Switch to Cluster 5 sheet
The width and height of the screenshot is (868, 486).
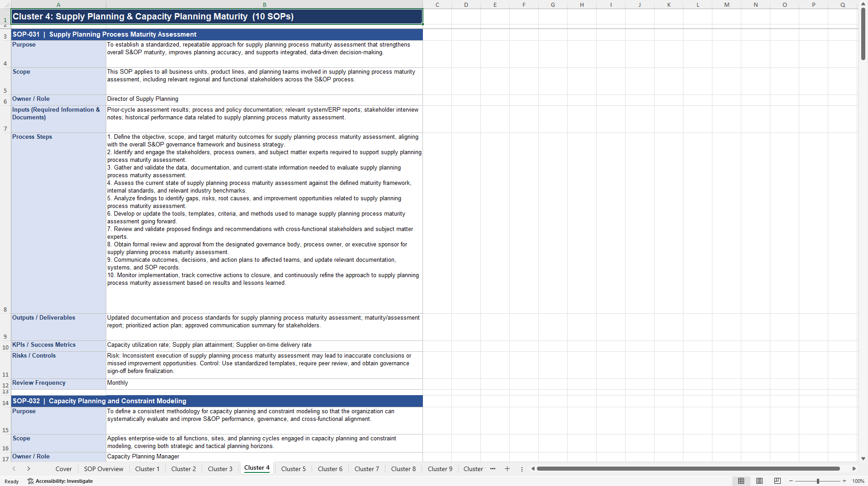coord(294,469)
